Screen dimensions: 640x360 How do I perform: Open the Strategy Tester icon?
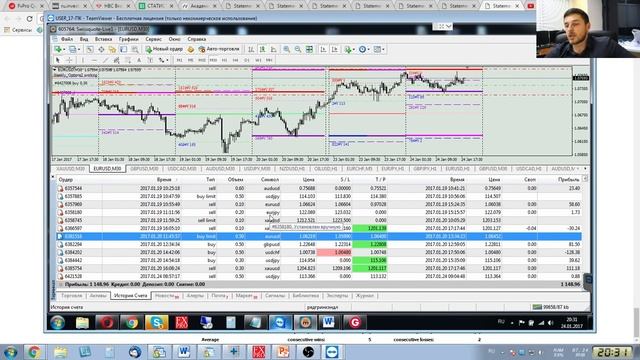(x=135, y=49)
